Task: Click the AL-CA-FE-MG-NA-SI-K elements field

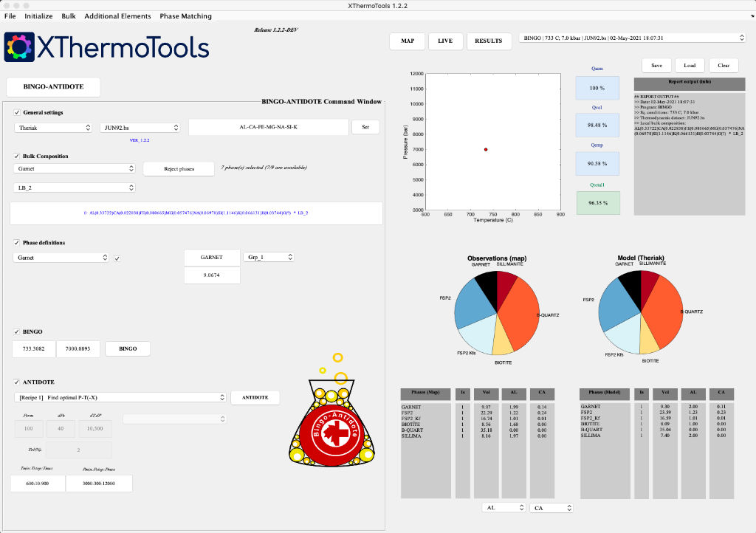Action: (x=269, y=127)
